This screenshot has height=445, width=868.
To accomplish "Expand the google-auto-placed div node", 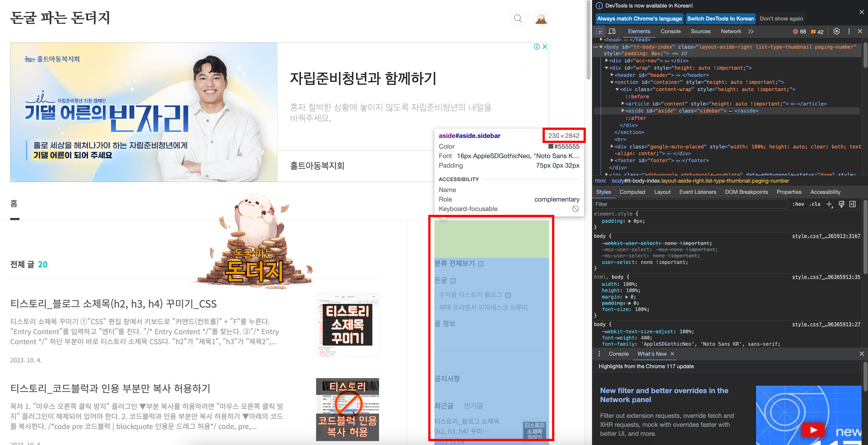I will point(612,146).
